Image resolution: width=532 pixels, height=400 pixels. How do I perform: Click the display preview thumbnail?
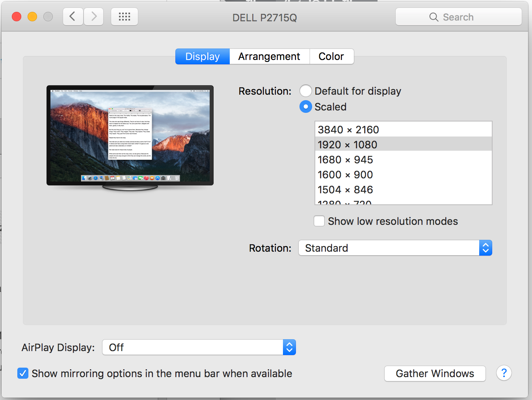click(130, 138)
